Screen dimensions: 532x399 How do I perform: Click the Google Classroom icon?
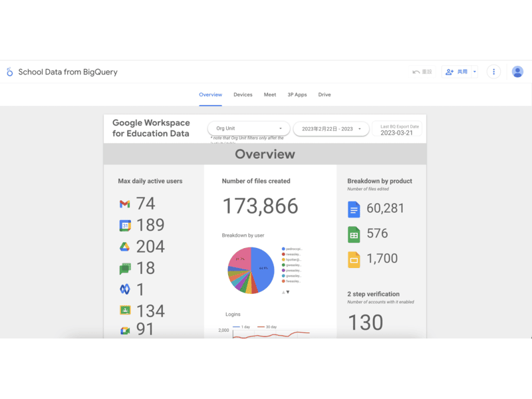(125, 310)
